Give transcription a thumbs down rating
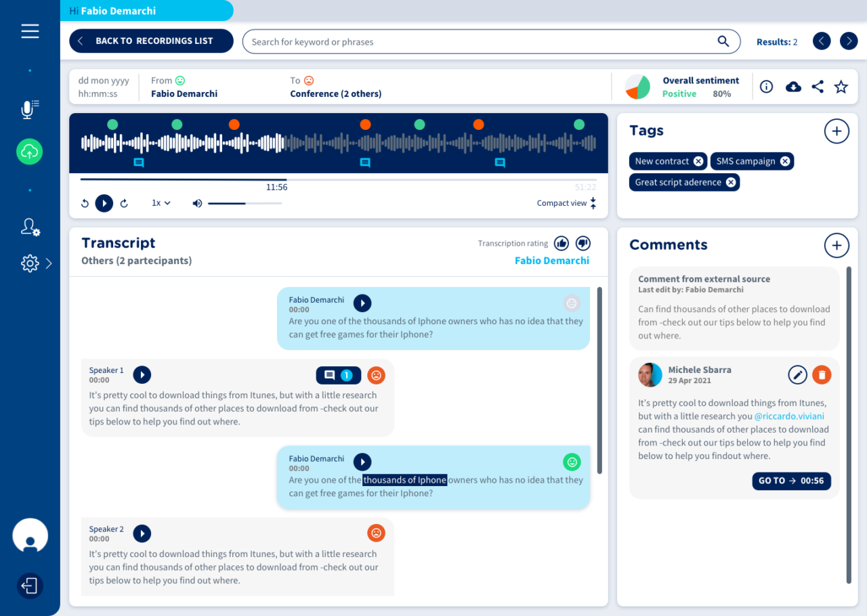 (583, 243)
